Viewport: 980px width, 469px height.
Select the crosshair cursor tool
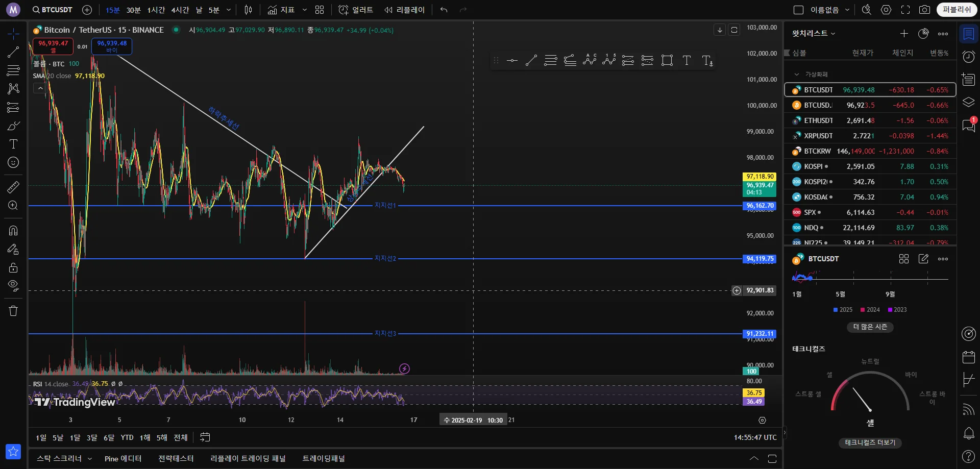point(13,34)
